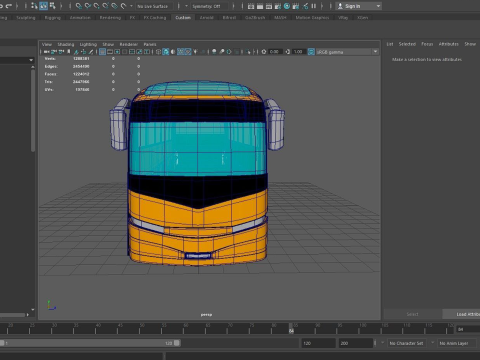Select by hierarchy mode icon
The image size is (480, 360).
34,6
